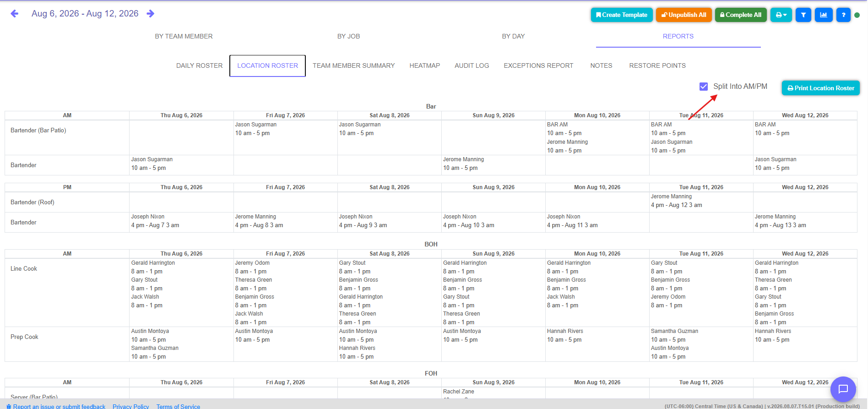Viewport: 868px width, 409px height.
Task: Select the REPORTS tab
Action: (x=678, y=36)
